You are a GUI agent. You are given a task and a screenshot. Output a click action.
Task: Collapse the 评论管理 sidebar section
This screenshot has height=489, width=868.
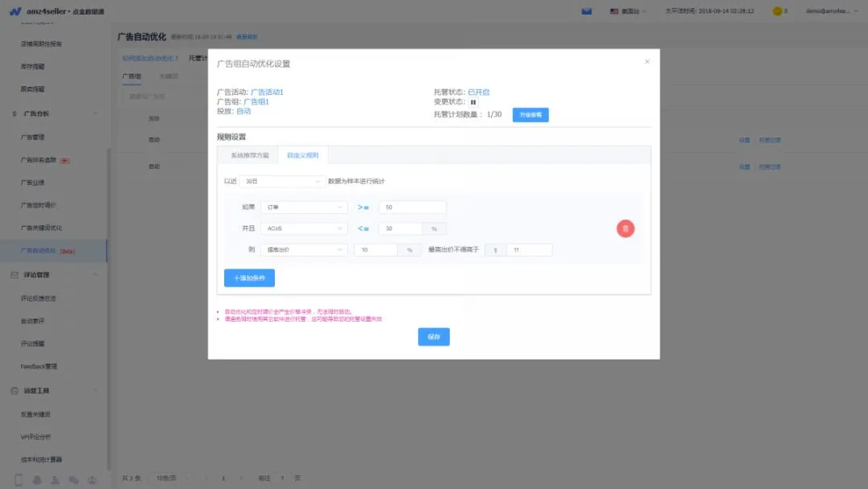(95, 275)
